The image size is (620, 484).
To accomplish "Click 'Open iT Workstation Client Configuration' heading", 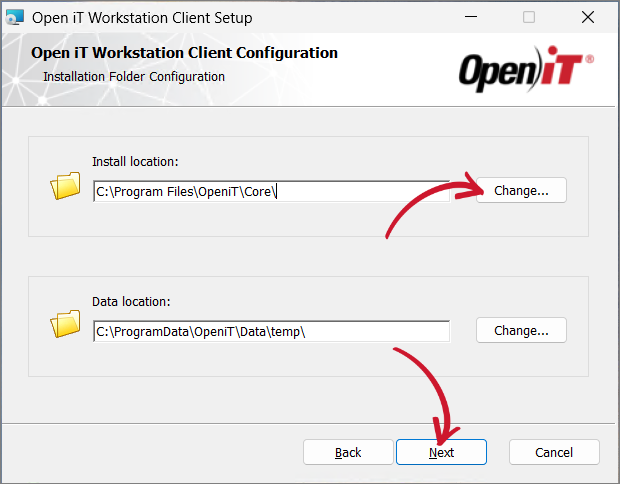I will tap(184, 53).
